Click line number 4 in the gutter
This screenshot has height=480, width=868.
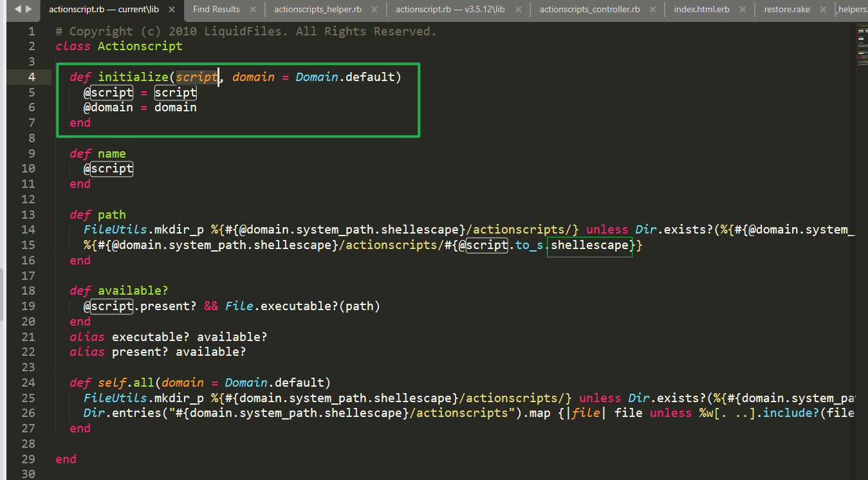click(32, 77)
